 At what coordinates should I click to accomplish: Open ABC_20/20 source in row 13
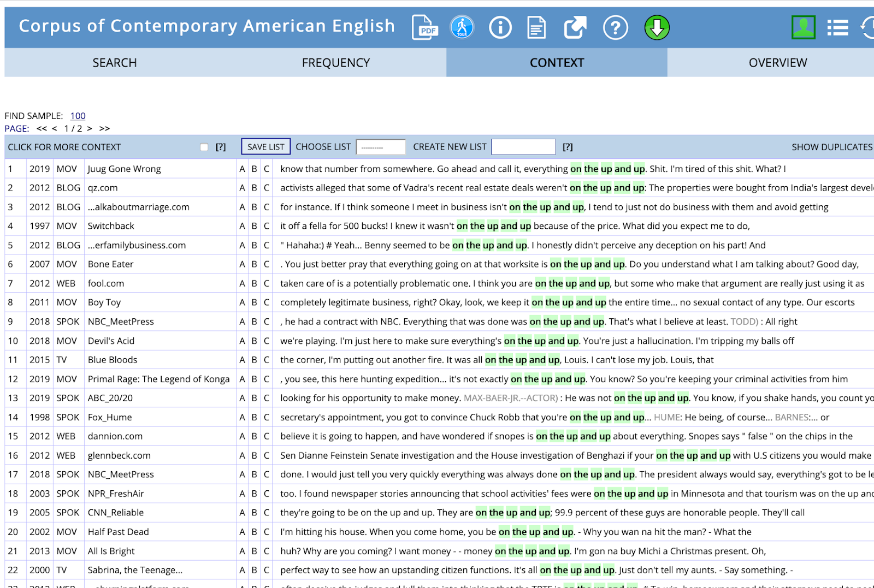[110, 398]
